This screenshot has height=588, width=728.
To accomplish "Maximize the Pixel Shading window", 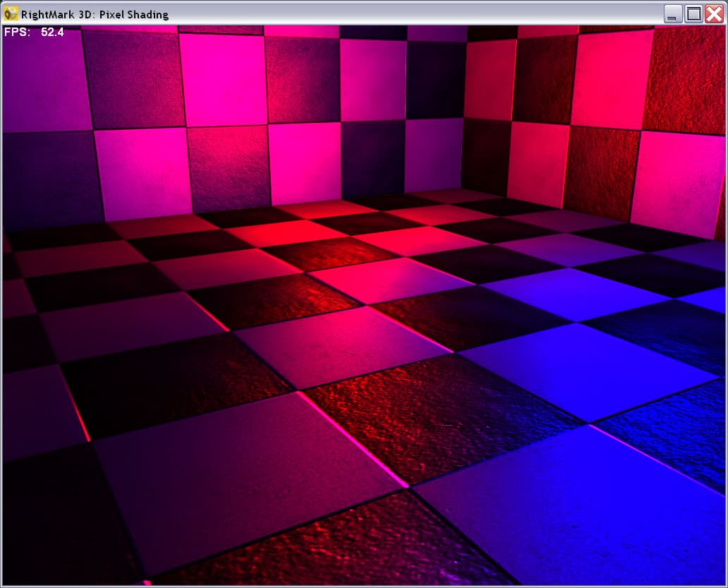I will [x=693, y=14].
